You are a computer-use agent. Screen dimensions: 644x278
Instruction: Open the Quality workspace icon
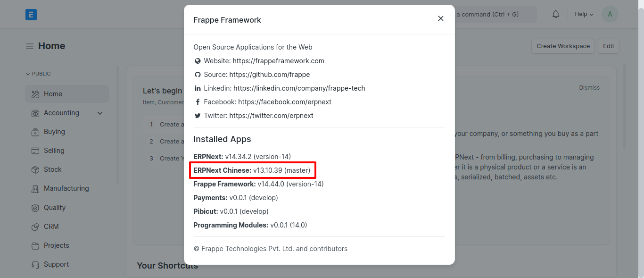coord(35,208)
